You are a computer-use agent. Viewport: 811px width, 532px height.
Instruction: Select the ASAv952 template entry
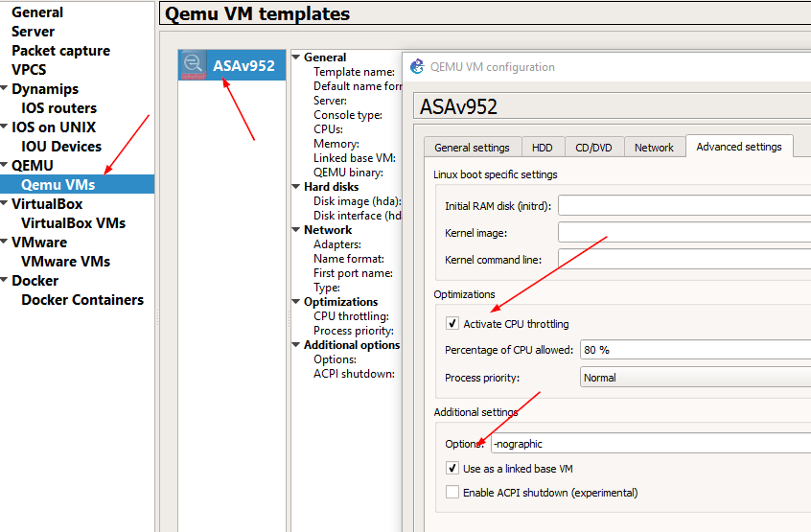pyautogui.click(x=232, y=65)
